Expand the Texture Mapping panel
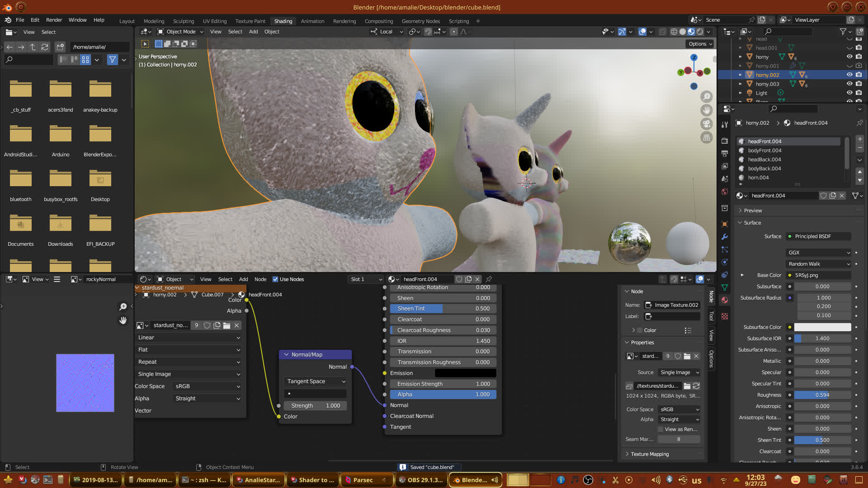The image size is (868, 488). (650, 454)
